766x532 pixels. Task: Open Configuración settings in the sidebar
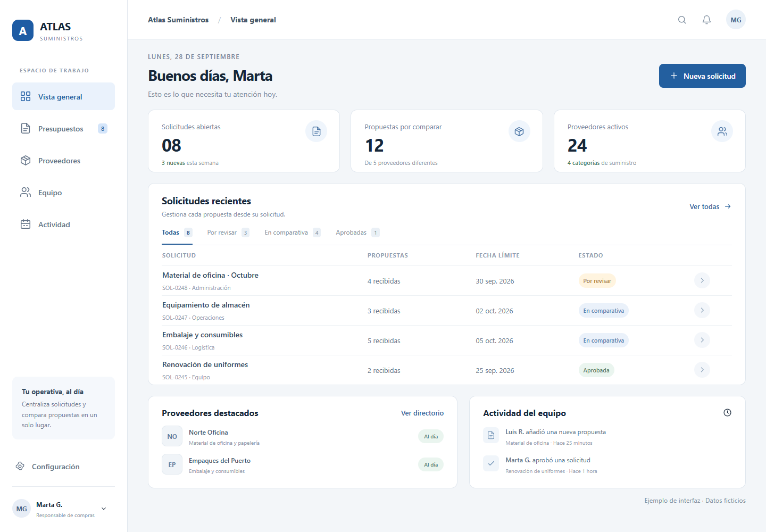[63, 466]
